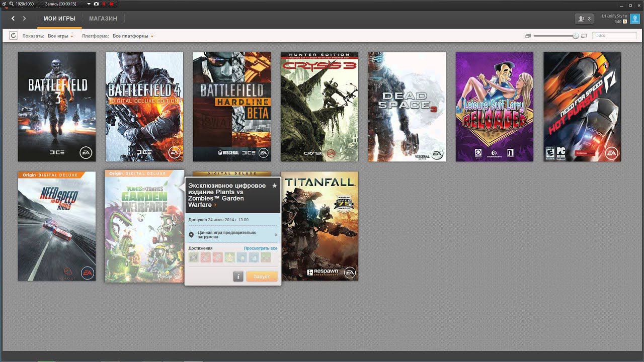Open game info with the i button
This screenshot has height=362, width=644.
point(238,276)
